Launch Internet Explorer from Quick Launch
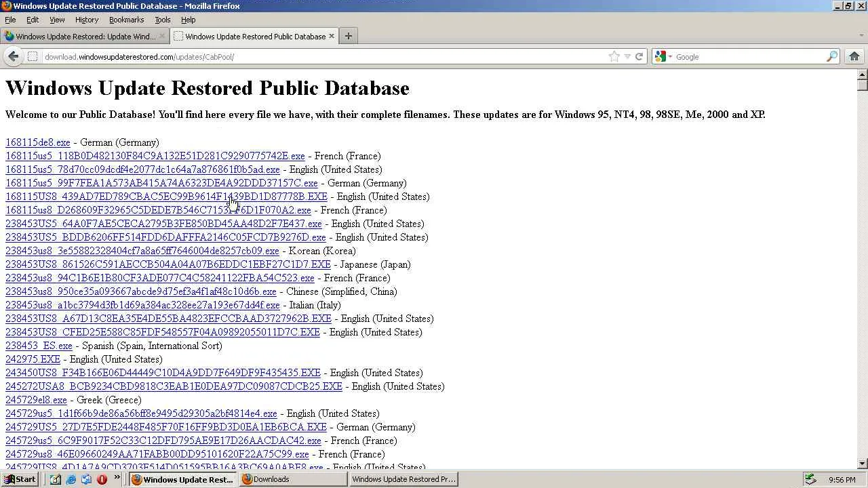Image resolution: width=868 pixels, height=488 pixels. pyautogui.click(x=71, y=479)
